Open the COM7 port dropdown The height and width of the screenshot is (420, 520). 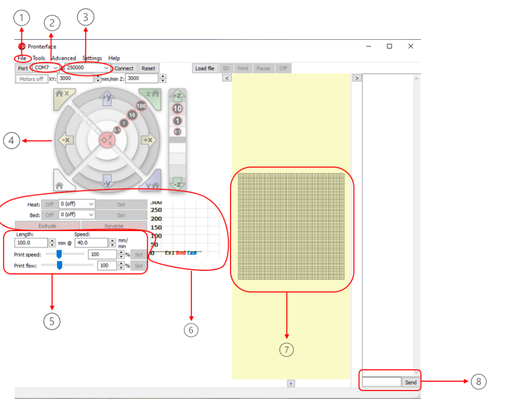[x=46, y=68]
